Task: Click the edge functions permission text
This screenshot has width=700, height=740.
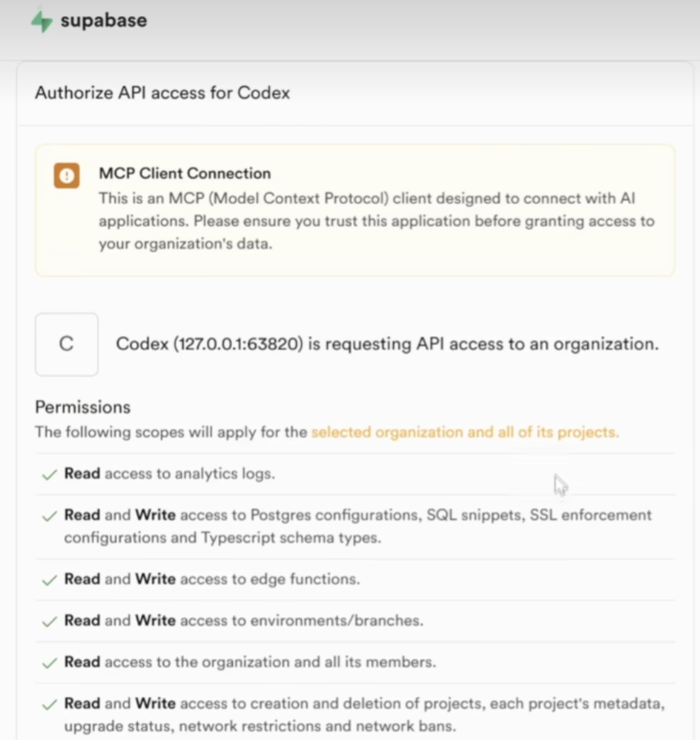Action: 212,579
